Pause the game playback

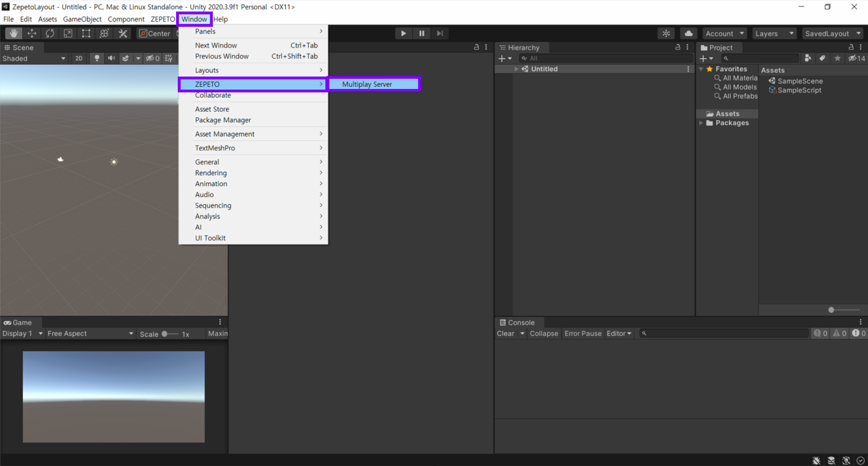421,33
